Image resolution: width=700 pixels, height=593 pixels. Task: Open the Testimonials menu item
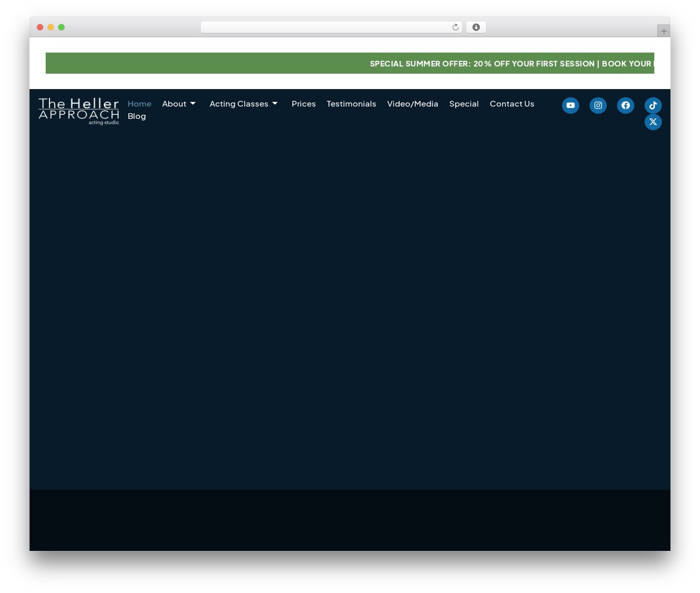[352, 103]
